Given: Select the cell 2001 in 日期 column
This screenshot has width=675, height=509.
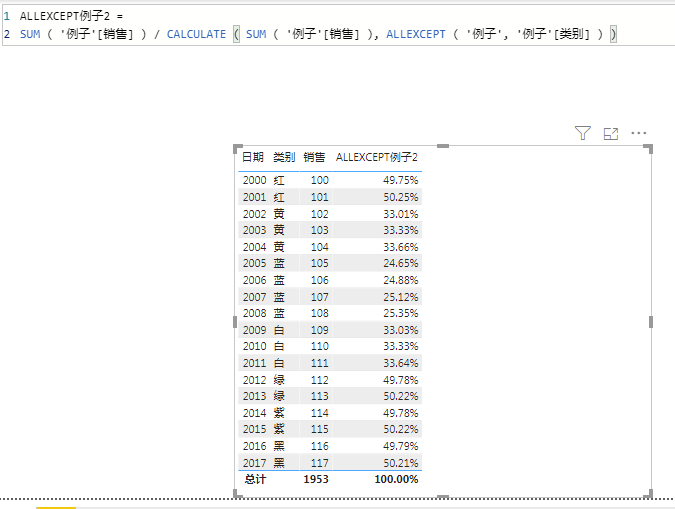Looking at the screenshot, I should click(254, 197).
